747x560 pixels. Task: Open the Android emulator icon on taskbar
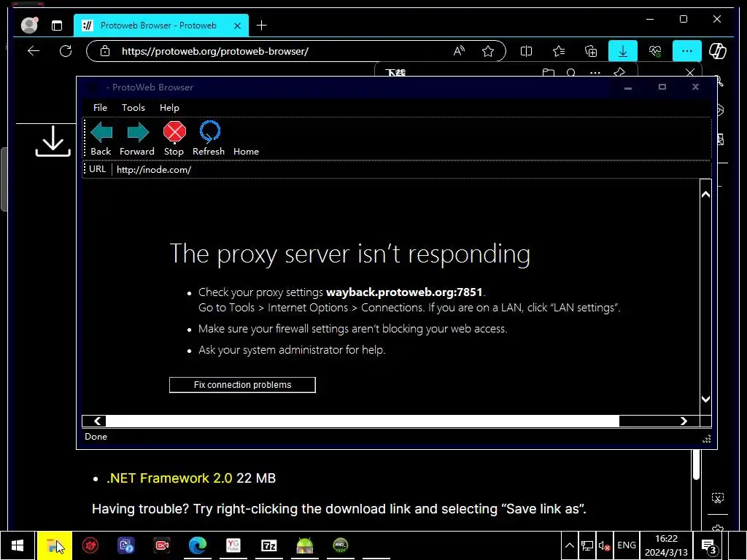(x=305, y=545)
